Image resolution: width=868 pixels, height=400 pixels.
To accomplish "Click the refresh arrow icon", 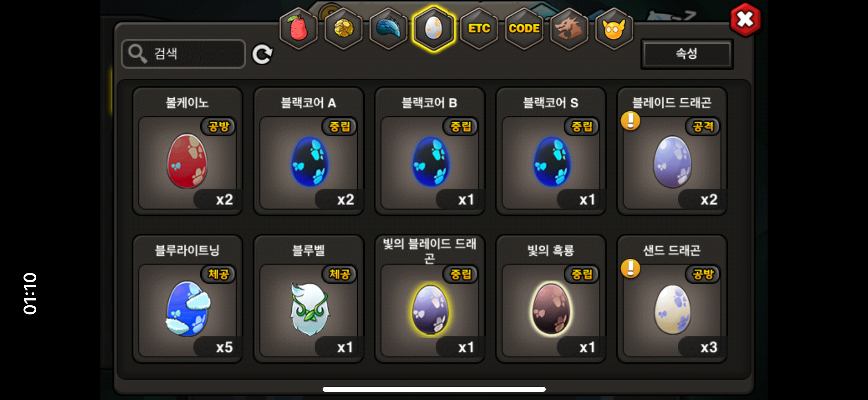I will (x=263, y=54).
